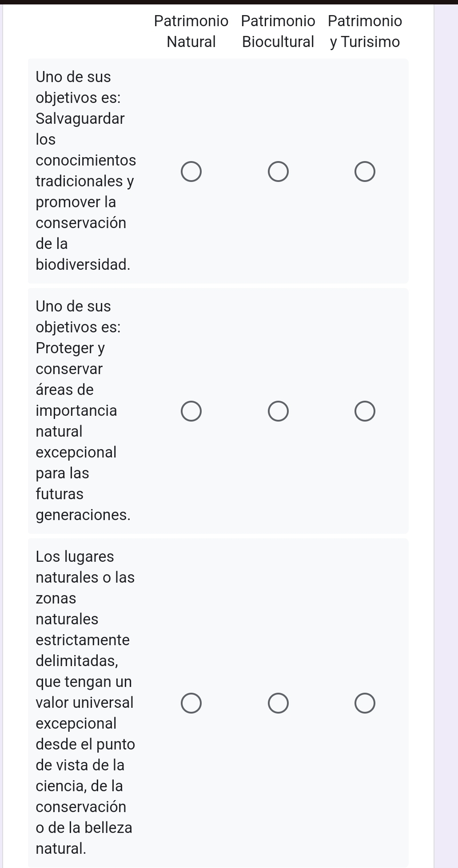Mark Patrimonio Natural for 'Los lugares naturales' row
The image size is (458, 868).
point(191,703)
